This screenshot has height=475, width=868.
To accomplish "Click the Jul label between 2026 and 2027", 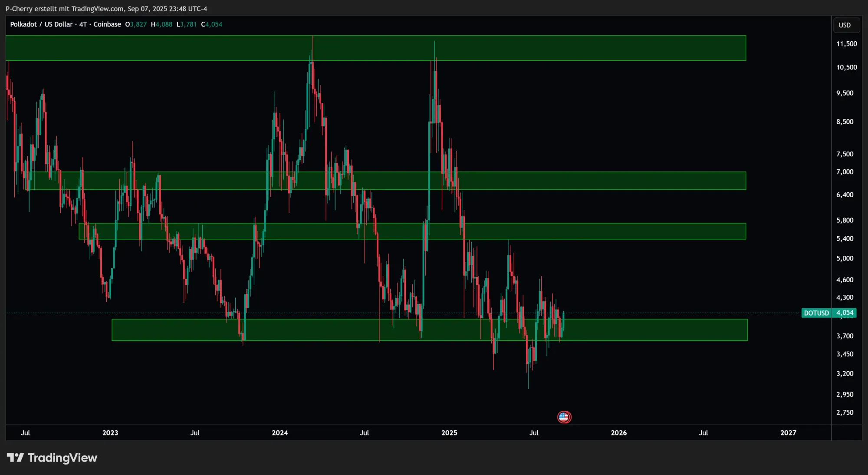I will click(x=704, y=433).
